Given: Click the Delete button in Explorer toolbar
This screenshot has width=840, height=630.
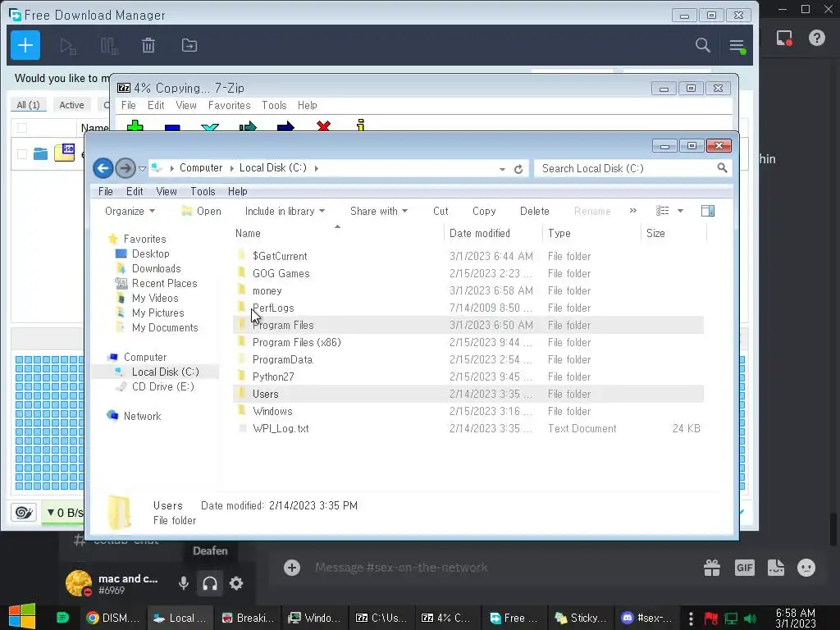Looking at the screenshot, I should (534, 212).
